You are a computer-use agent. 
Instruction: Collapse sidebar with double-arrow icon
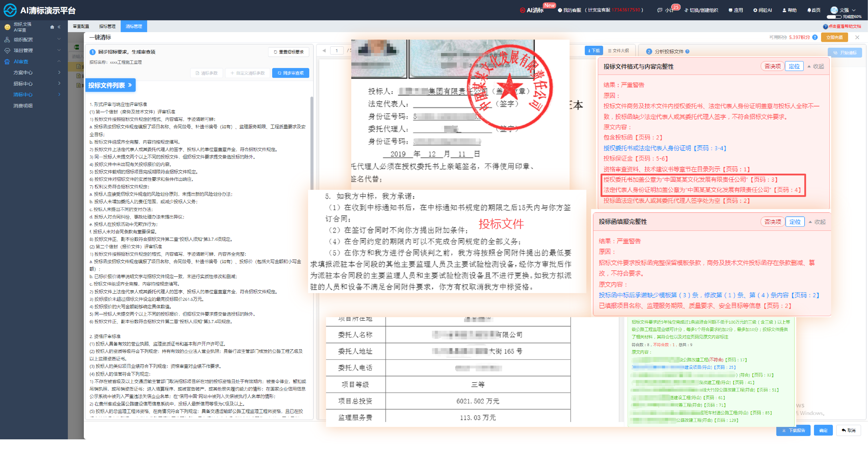coord(59,27)
